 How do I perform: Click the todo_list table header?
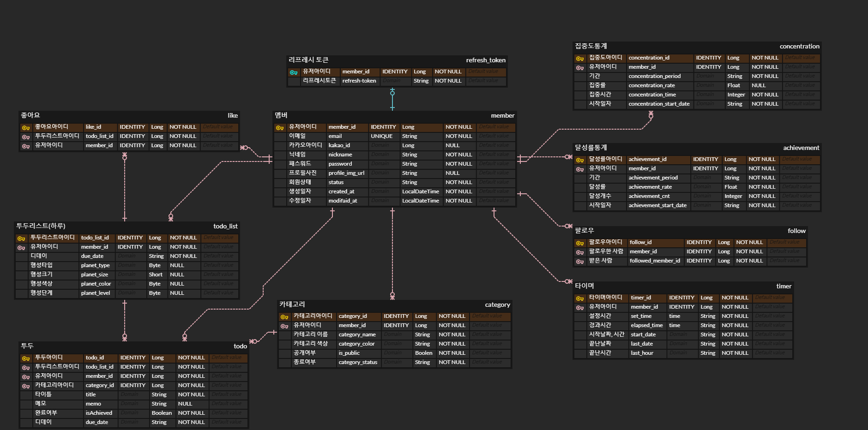[x=127, y=226]
